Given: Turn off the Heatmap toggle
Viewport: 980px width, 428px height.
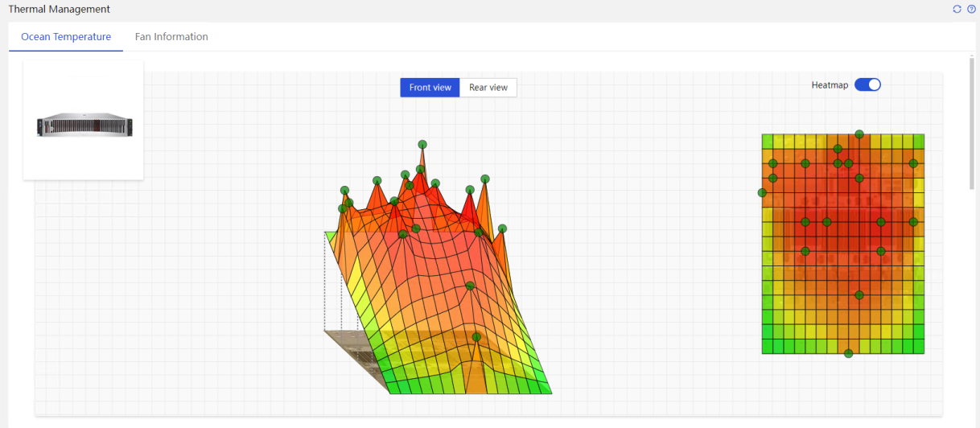Looking at the screenshot, I should point(867,84).
